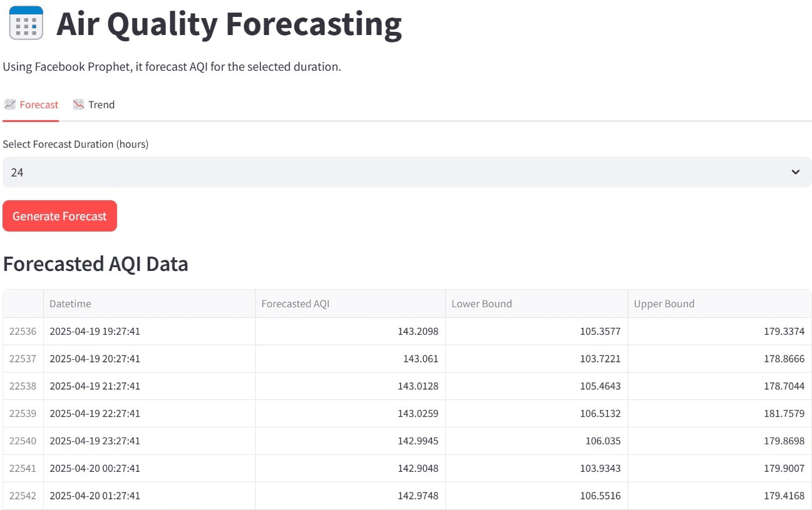Select the Lower Bound column header
Screen dimensions: 812x510
click(481, 303)
